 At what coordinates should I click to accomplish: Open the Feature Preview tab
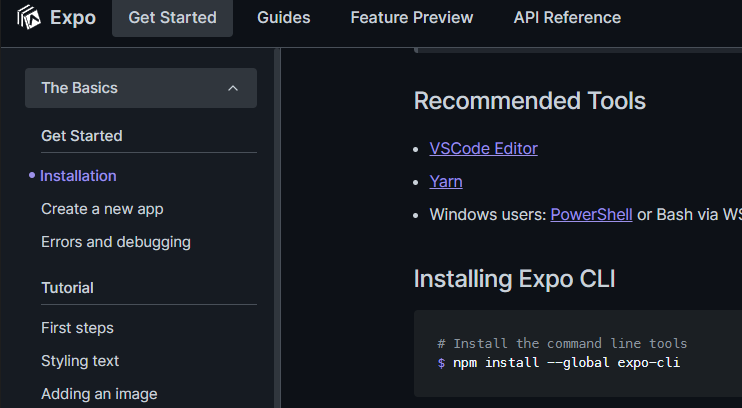(412, 18)
